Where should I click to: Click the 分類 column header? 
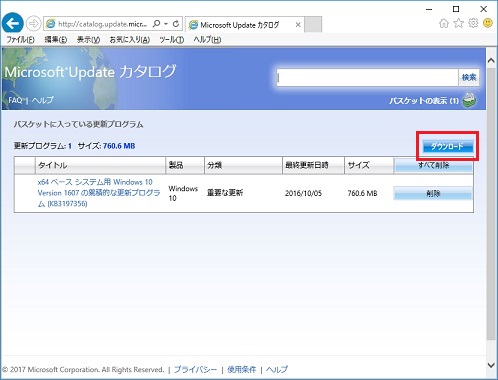(x=243, y=165)
